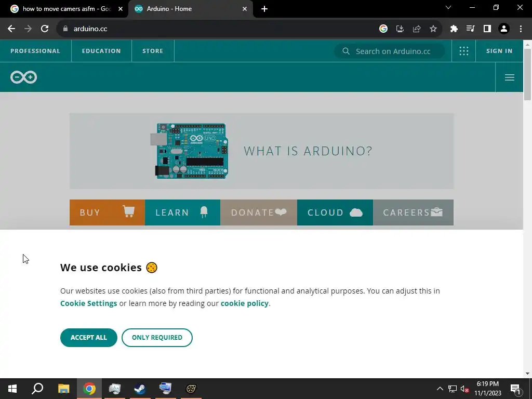This screenshot has width=532, height=399.
Task: Open the tab search chevron
Action: 448,7
